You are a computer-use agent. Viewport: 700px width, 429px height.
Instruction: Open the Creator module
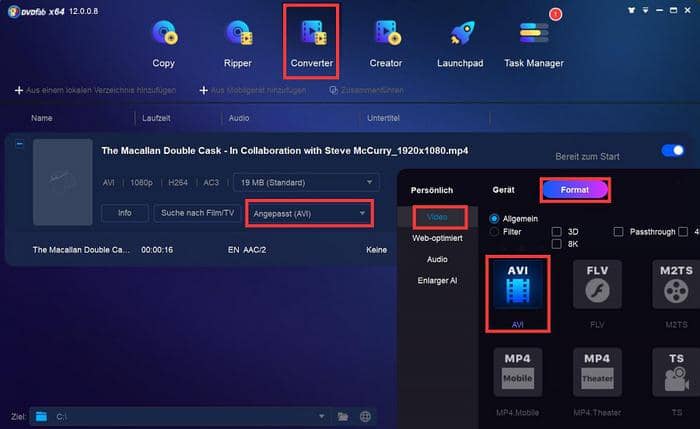pyautogui.click(x=386, y=44)
